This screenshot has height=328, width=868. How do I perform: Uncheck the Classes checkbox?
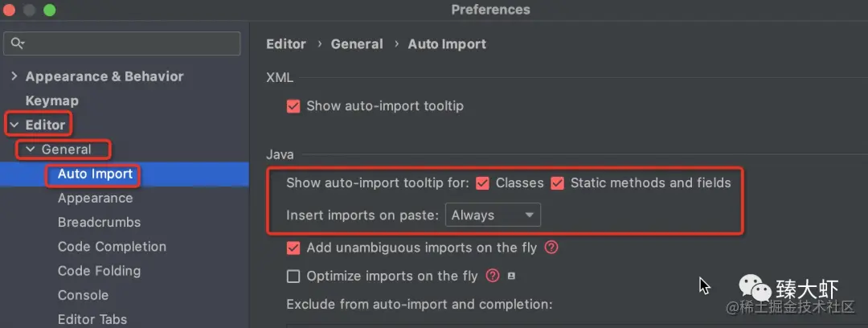pos(483,182)
